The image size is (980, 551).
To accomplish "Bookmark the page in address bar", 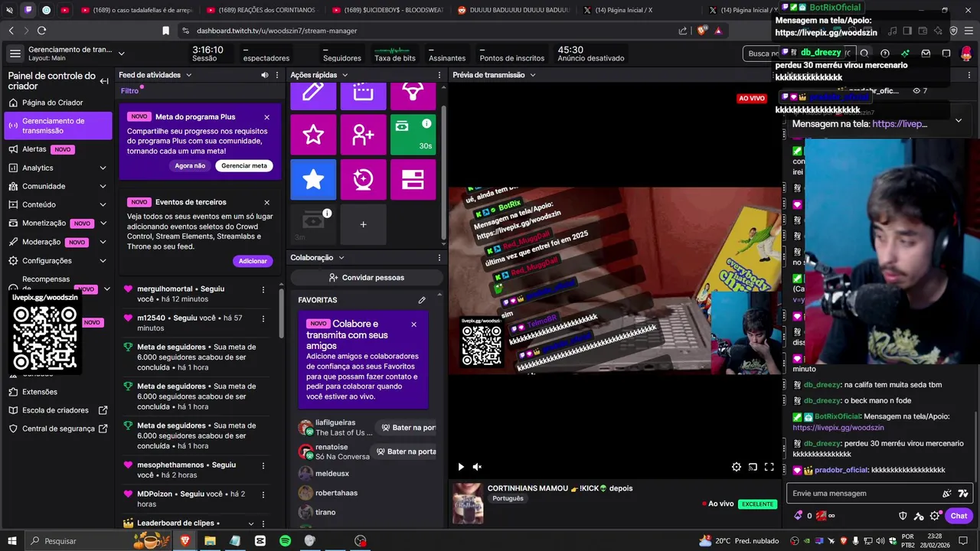I will tap(165, 31).
